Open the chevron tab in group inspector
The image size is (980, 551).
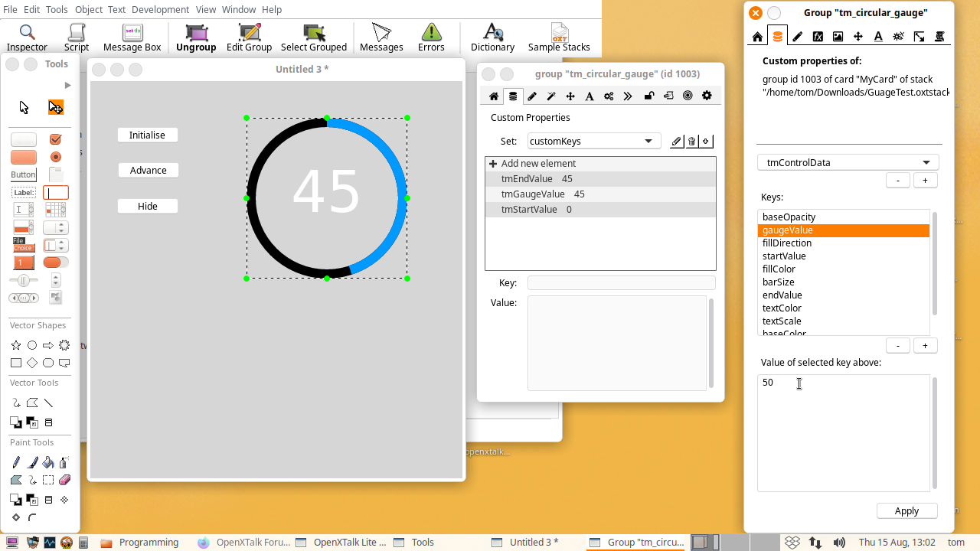(x=628, y=96)
